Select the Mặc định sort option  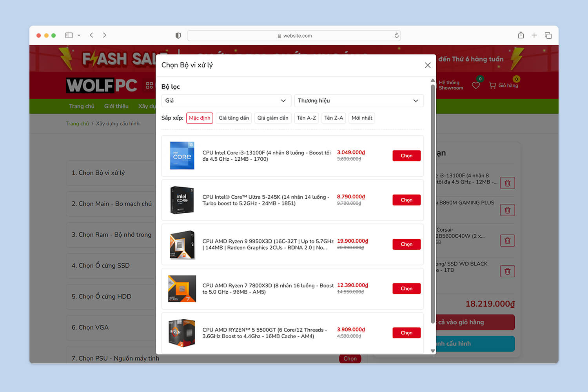click(200, 118)
